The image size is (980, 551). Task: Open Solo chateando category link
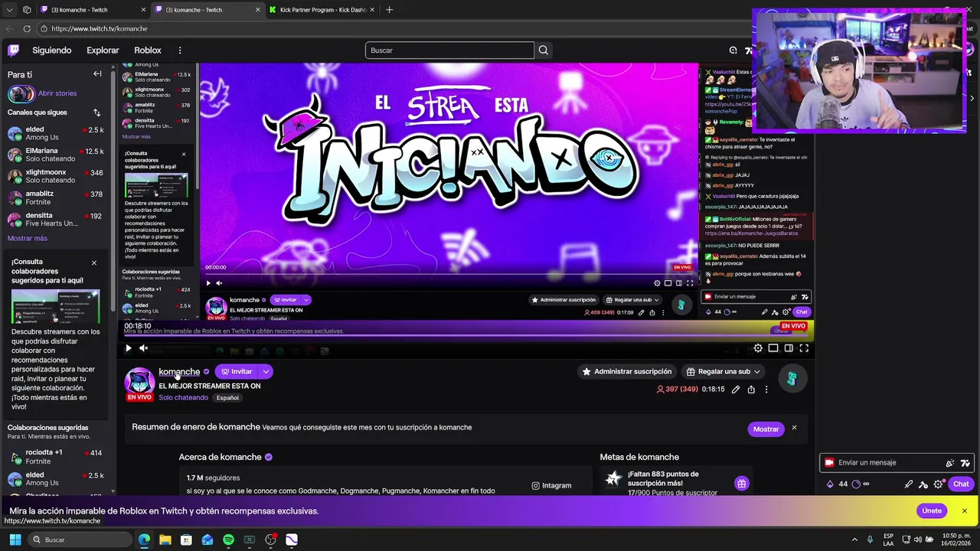click(x=183, y=398)
